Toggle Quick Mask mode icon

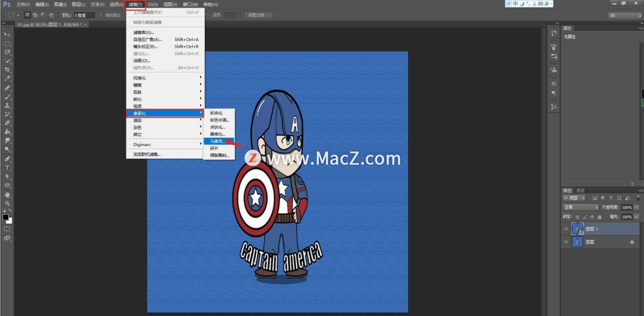tap(7, 228)
